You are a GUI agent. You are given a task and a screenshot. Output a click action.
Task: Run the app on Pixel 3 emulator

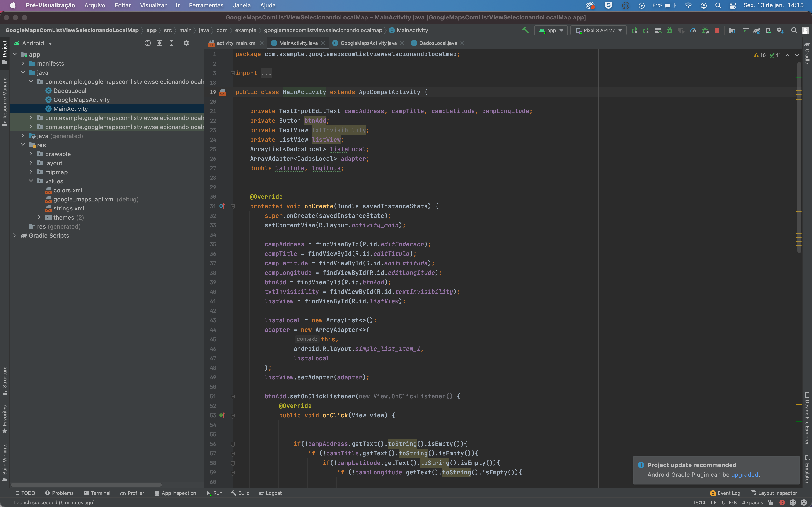click(x=635, y=30)
